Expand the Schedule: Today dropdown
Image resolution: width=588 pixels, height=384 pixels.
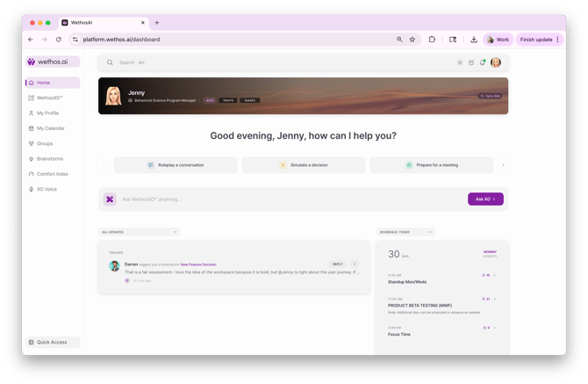405,232
